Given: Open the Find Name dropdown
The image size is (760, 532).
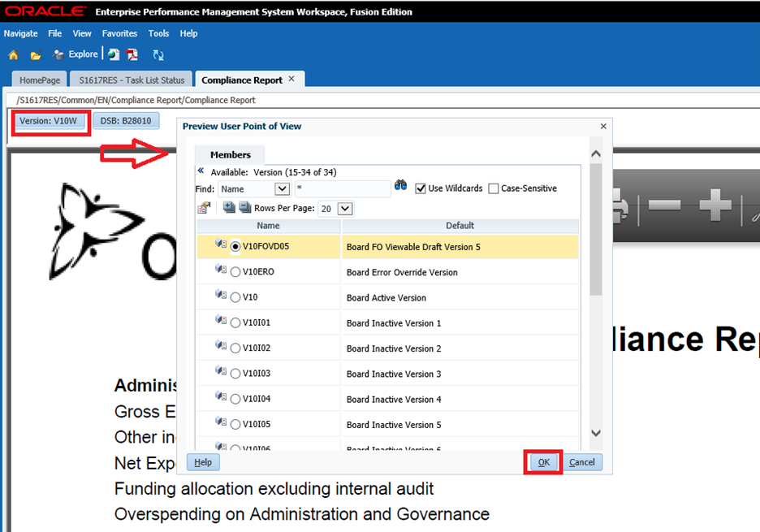Looking at the screenshot, I should click(x=282, y=188).
